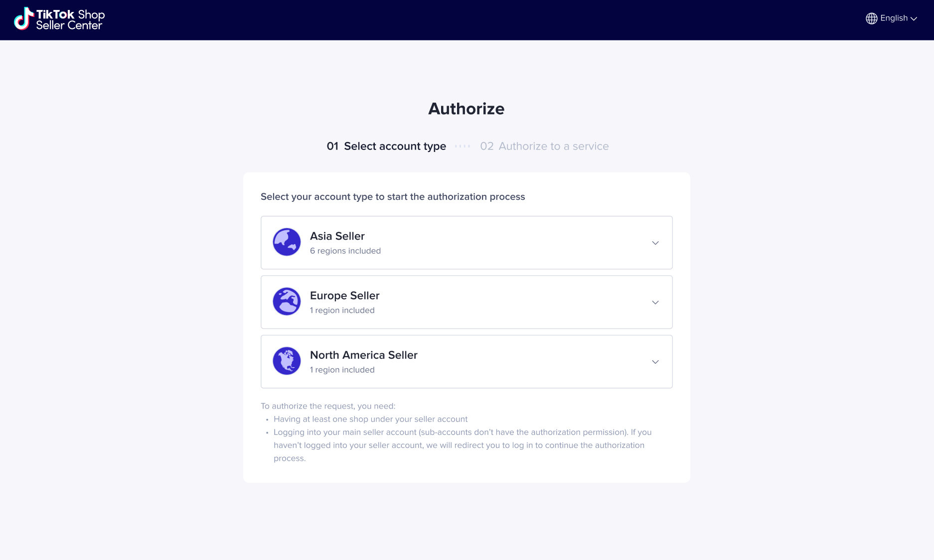The height and width of the screenshot is (560, 934).
Task: Click the Asia Seller globe icon
Action: coord(287,242)
